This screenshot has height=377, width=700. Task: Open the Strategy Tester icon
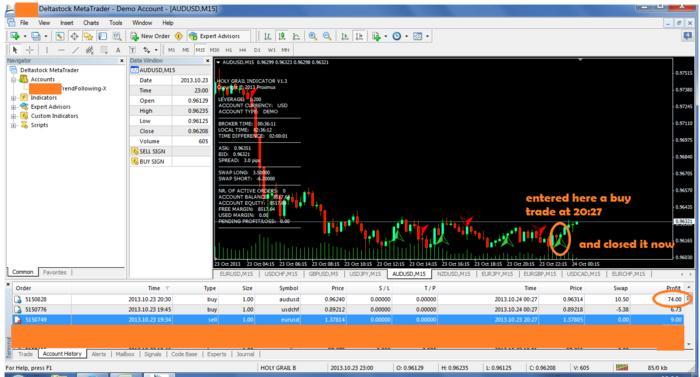[x=117, y=36]
